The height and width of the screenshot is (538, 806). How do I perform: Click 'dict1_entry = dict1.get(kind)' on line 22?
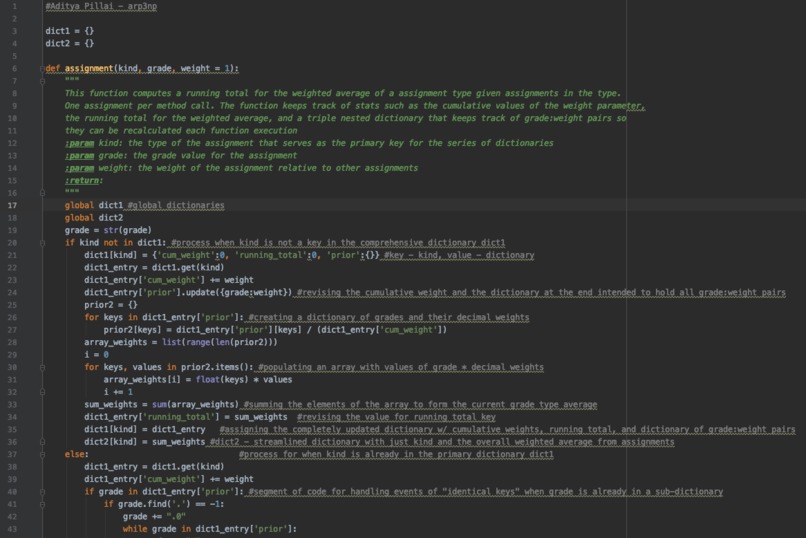[154, 268]
